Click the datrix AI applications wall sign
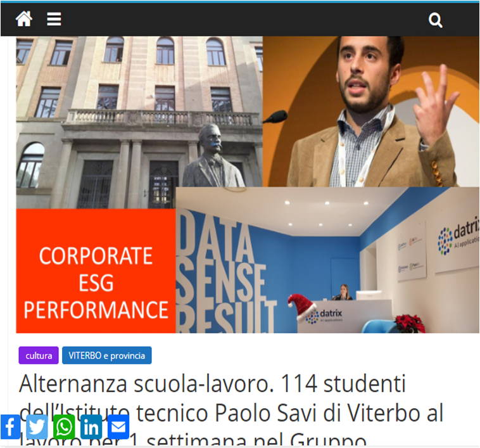Screen dimensions: 480x448 458,240
